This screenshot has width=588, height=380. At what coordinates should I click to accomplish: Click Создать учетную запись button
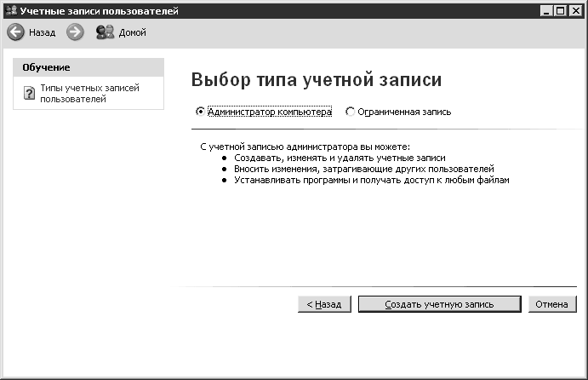[439, 304]
